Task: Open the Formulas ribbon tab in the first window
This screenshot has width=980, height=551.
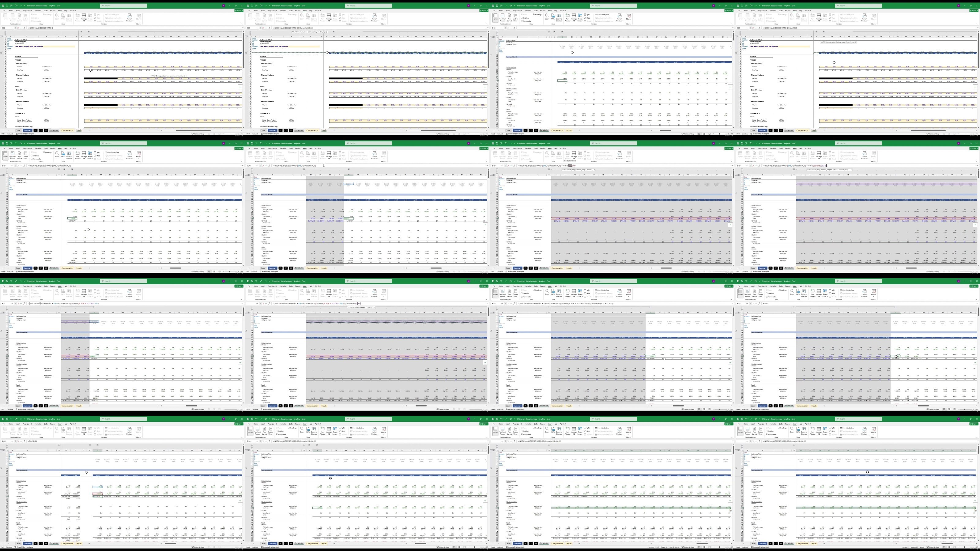Action: pos(38,11)
